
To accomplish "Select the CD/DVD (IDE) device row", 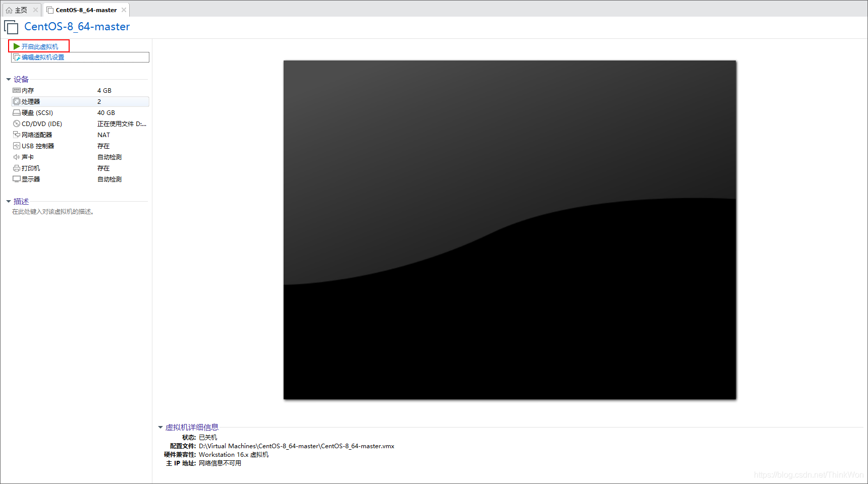I will tap(80, 124).
